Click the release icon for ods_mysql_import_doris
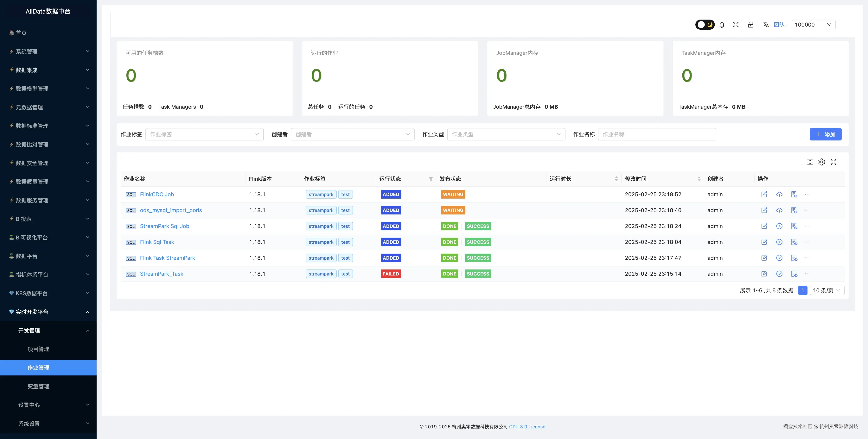 (x=779, y=210)
